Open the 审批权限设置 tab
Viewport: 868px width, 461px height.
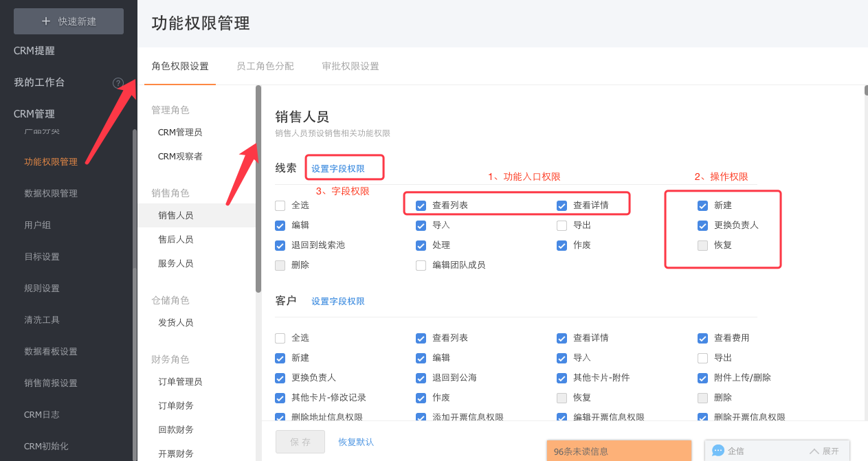pyautogui.click(x=350, y=67)
